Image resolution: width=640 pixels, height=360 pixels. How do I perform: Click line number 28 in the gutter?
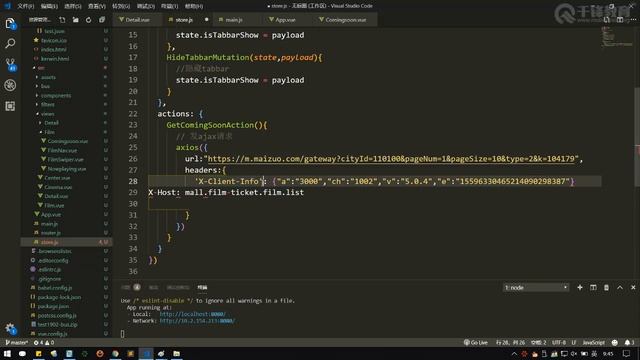pos(133,181)
